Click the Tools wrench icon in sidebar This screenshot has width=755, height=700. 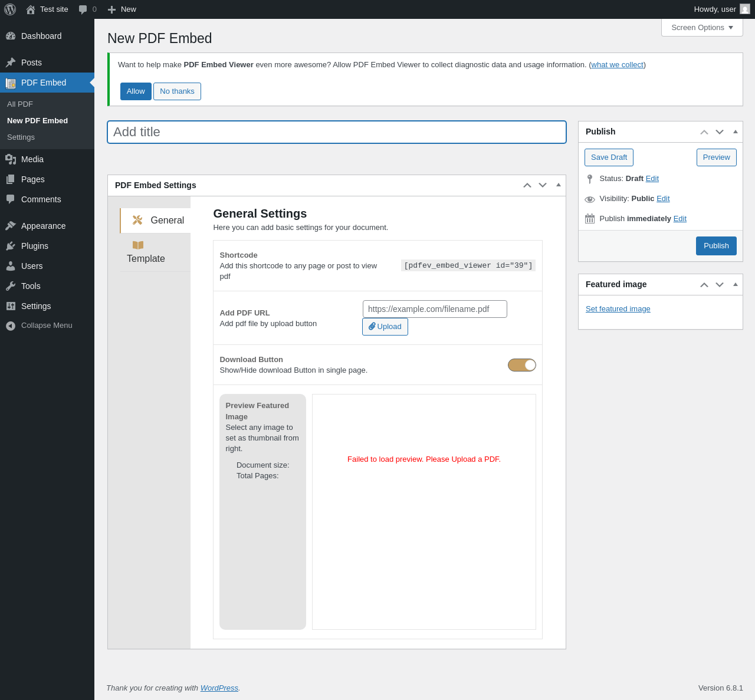[11, 286]
